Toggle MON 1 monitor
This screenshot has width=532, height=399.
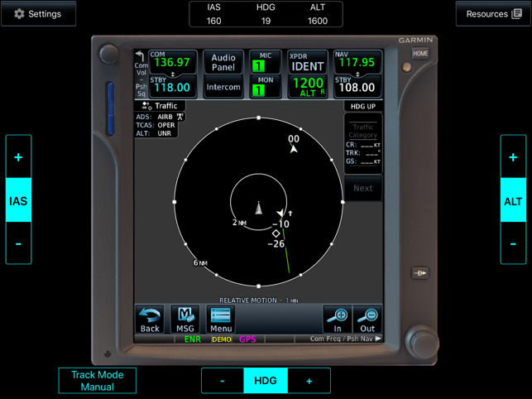[266, 87]
